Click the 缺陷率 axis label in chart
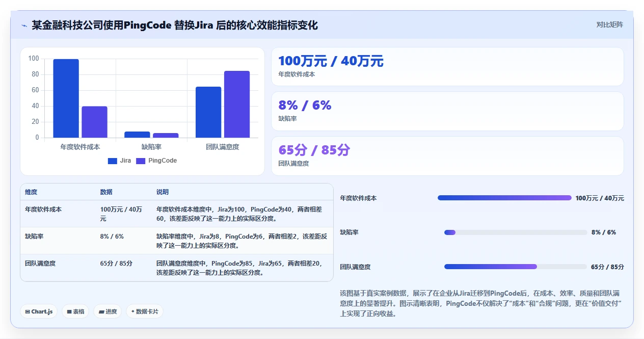The height and width of the screenshot is (339, 644). [151, 147]
